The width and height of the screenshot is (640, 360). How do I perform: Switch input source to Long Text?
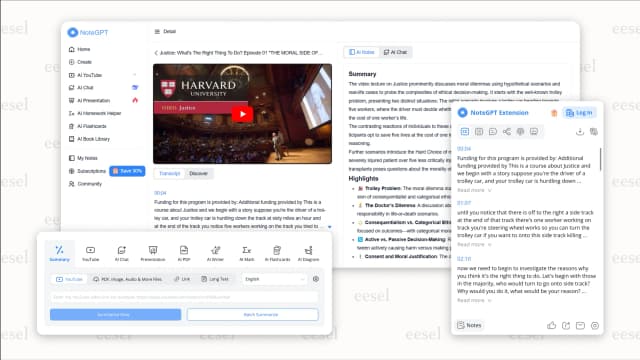[215, 279]
